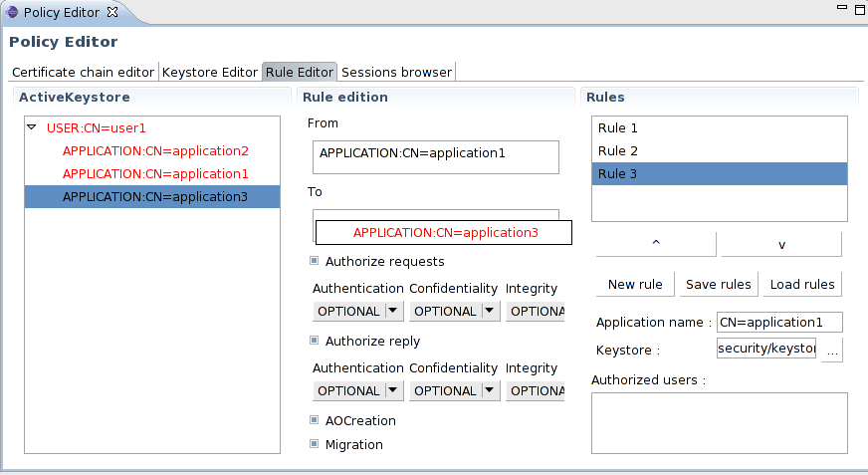Toggle the Migration checkbox

coord(315,444)
